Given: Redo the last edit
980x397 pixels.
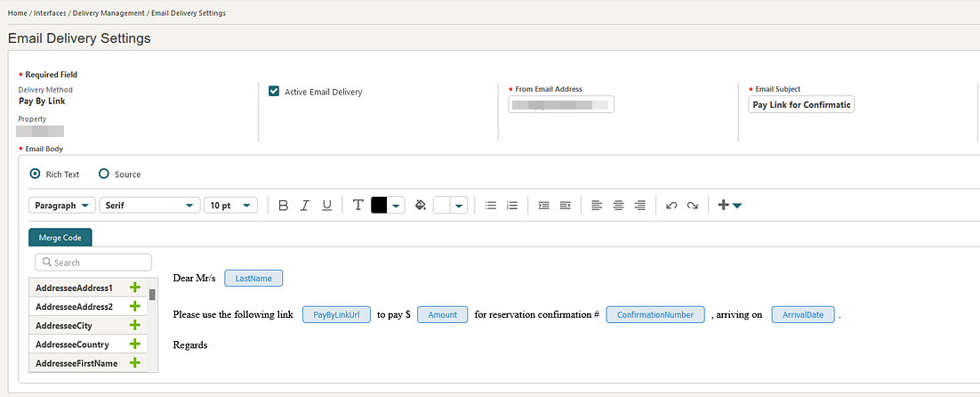Looking at the screenshot, I should click(x=693, y=205).
